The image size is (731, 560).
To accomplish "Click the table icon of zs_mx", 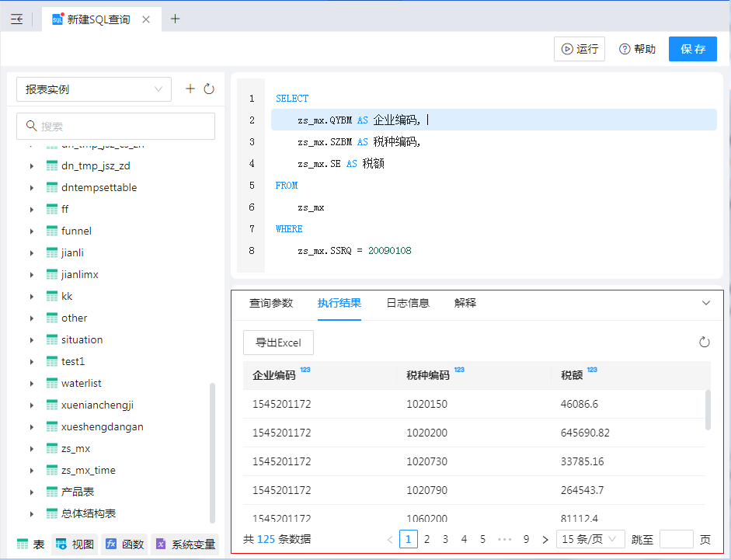I will coord(52,449).
